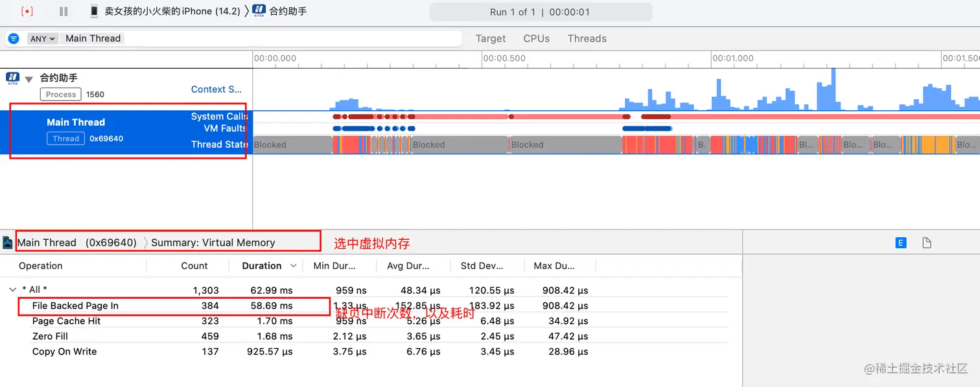Choose the 合约助手 target app name
This screenshot has width=980, height=387.
point(288,12)
